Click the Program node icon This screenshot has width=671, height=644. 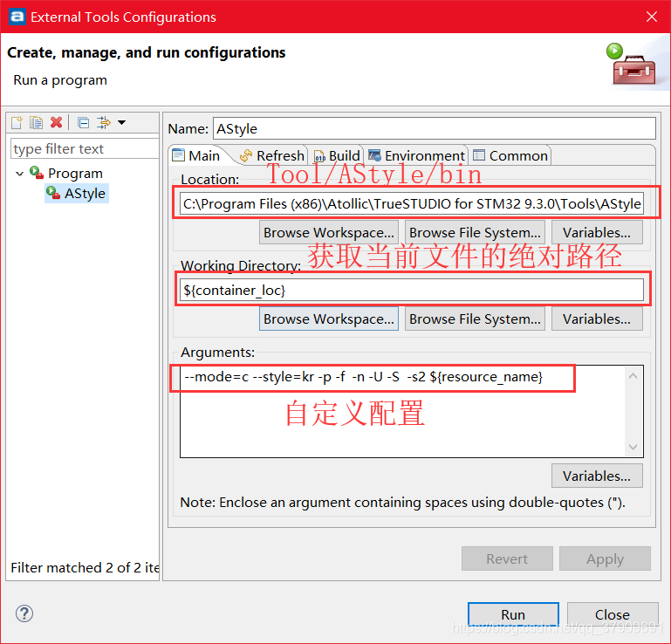point(37,173)
